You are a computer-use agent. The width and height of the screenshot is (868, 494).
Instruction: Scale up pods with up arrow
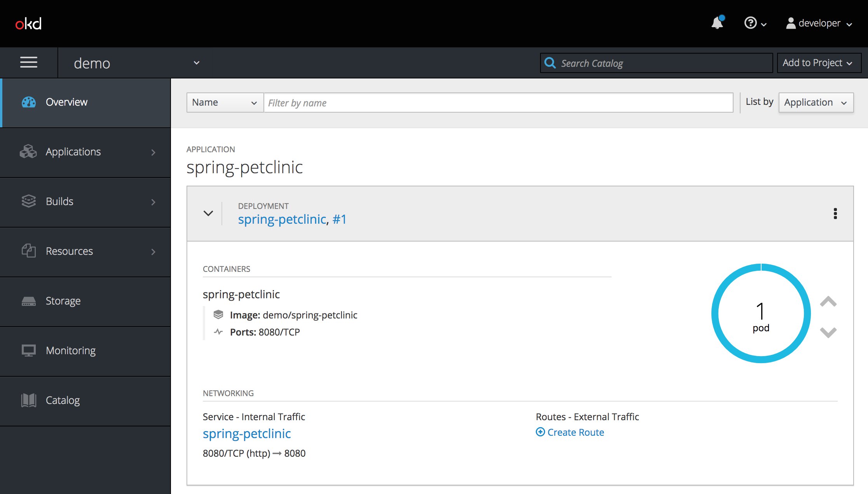point(828,301)
